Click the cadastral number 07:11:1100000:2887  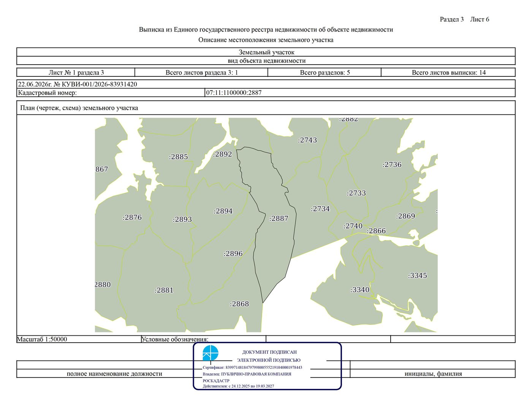(234, 93)
